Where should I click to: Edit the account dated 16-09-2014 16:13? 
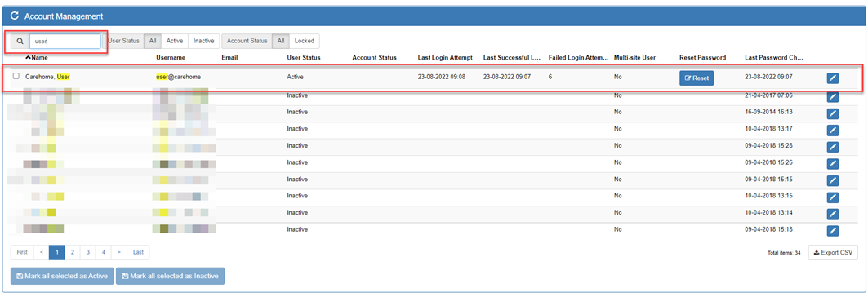[833, 114]
